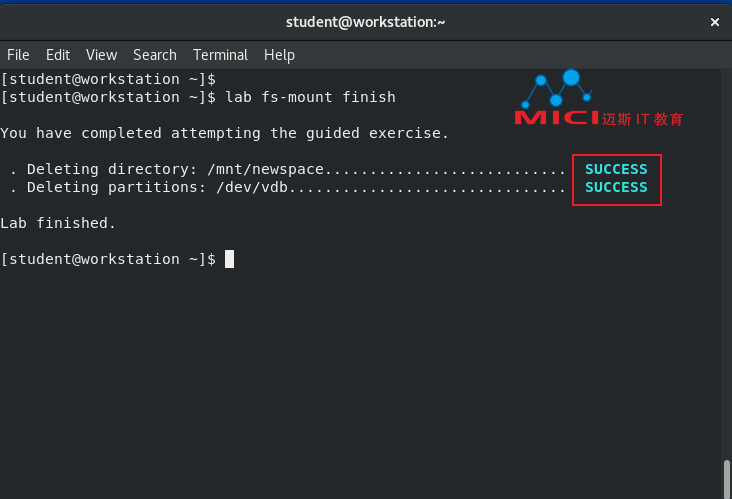This screenshot has width=732, height=499.
Task: Click the 迈斯 IT 教育 watermark text
Action: click(x=642, y=119)
